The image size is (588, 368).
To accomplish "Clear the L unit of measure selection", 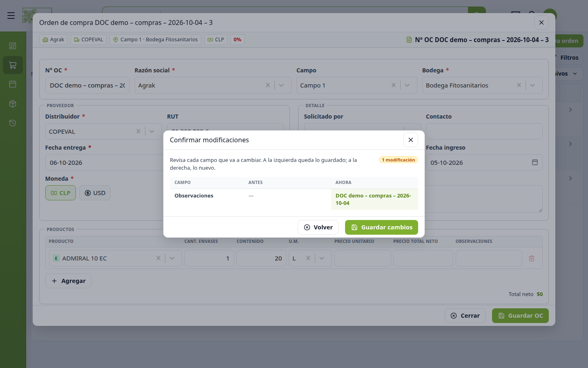I will (308, 258).
